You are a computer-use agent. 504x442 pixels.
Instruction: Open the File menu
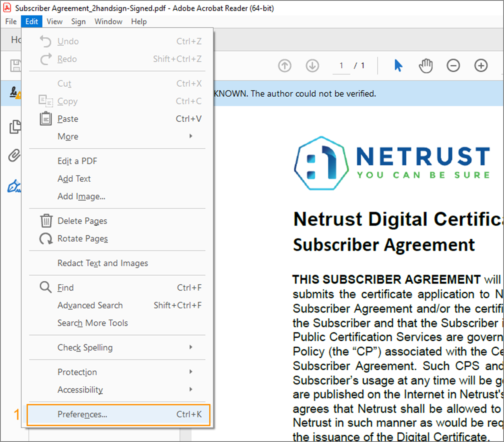coord(11,21)
